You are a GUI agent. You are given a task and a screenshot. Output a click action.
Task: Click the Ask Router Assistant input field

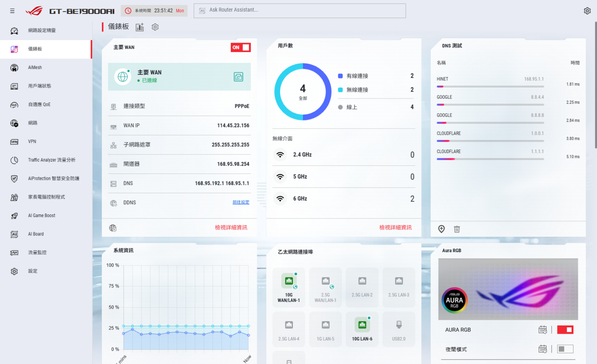pyautogui.click(x=300, y=11)
